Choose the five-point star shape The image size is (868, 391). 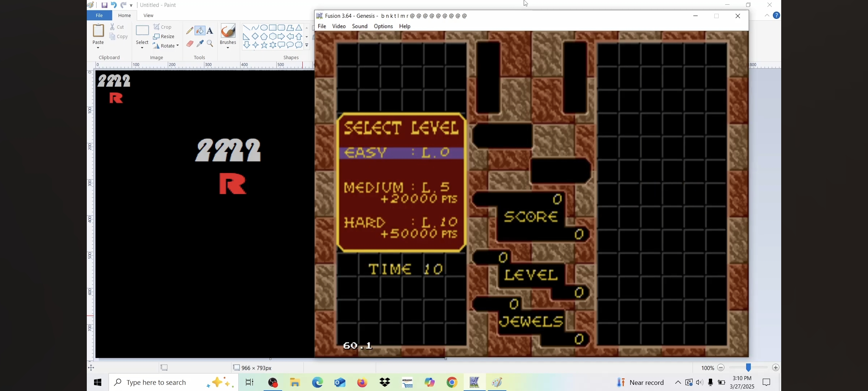(264, 45)
